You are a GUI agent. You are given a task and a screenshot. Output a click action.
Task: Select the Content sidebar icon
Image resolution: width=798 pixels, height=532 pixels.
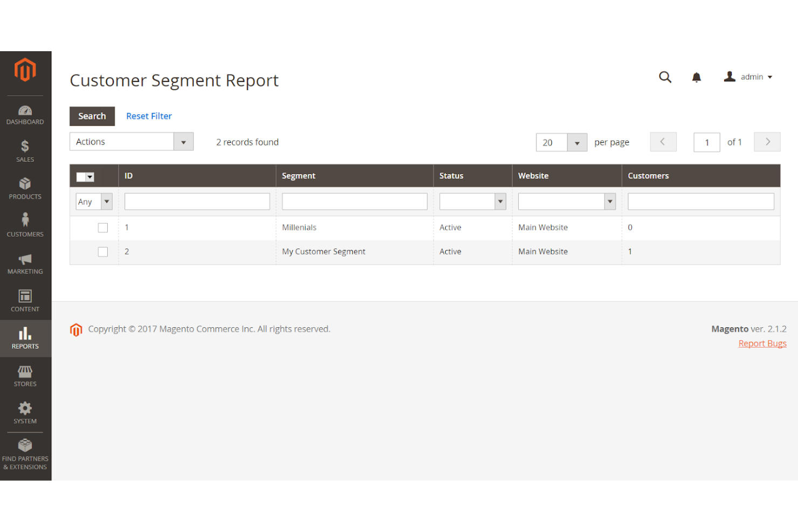tap(25, 300)
